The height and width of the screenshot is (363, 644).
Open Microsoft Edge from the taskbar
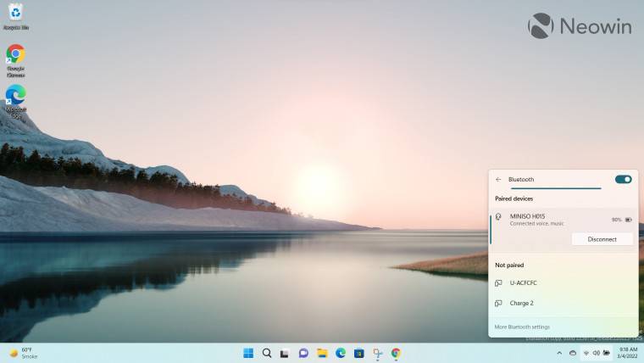click(x=341, y=353)
